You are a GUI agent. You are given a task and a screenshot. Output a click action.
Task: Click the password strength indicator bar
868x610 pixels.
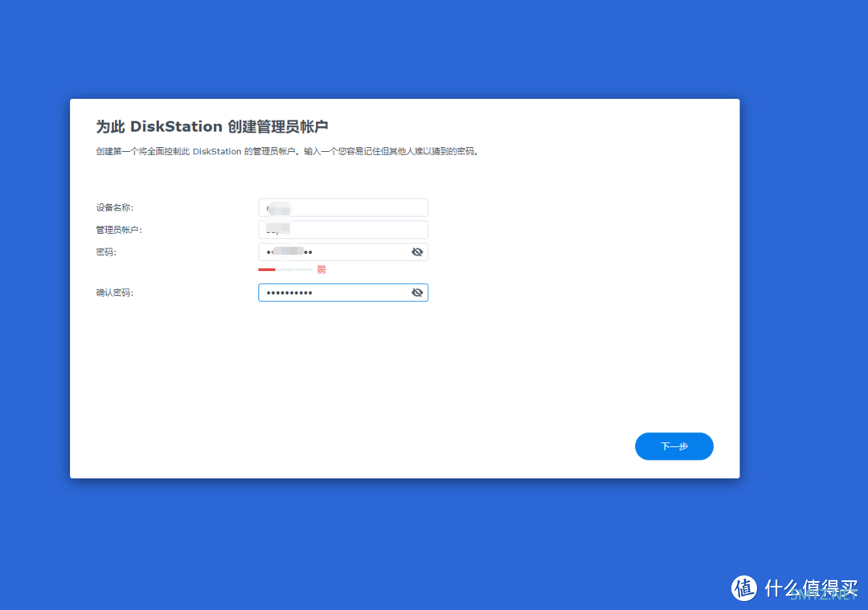tap(285, 269)
